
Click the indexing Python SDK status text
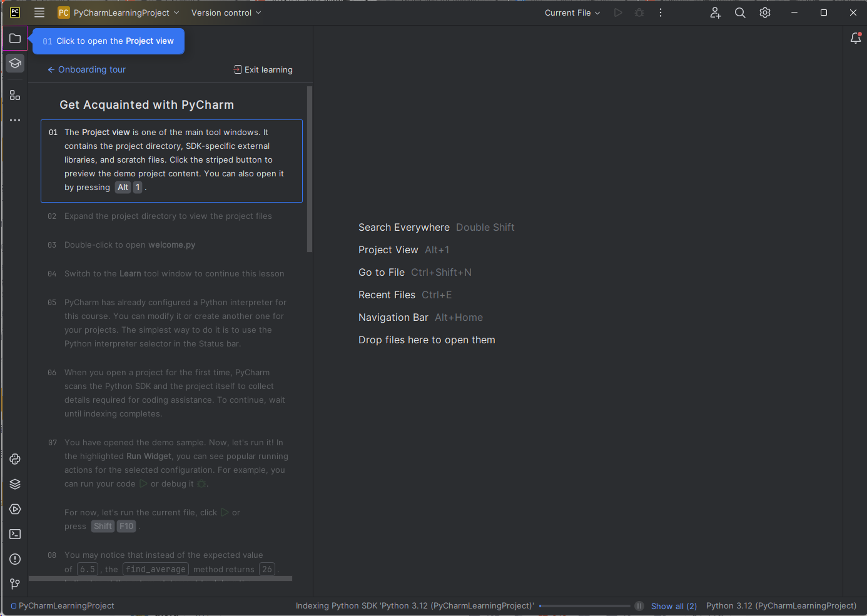click(415, 606)
